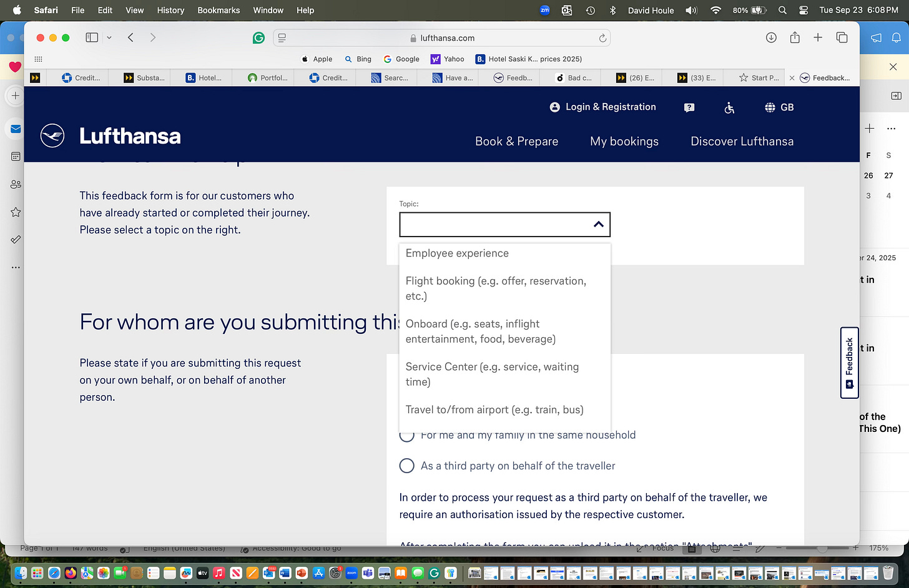Show tab overview icon in Safari
The width and height of the screenshot is (909, 588).
coord(842,37)
